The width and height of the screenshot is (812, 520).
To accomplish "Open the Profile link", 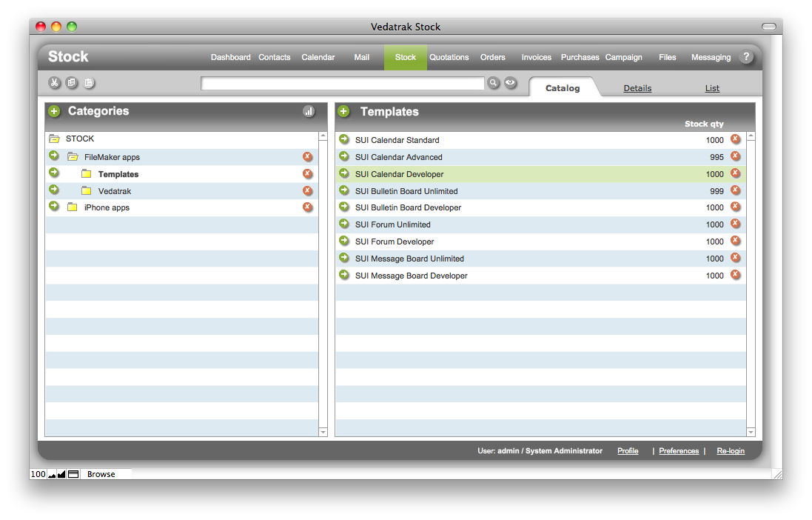I will point(628,450).
